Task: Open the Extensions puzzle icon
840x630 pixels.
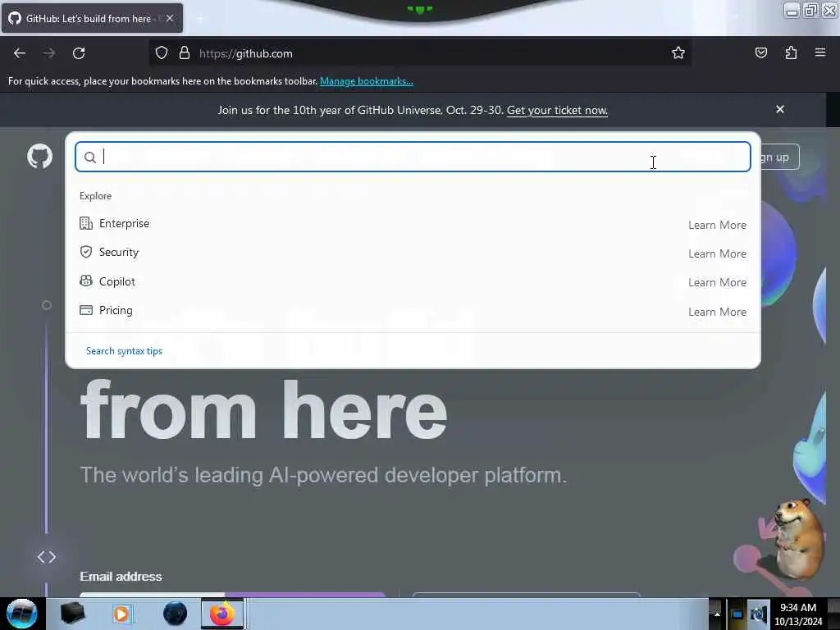Action: click(791, 52)
